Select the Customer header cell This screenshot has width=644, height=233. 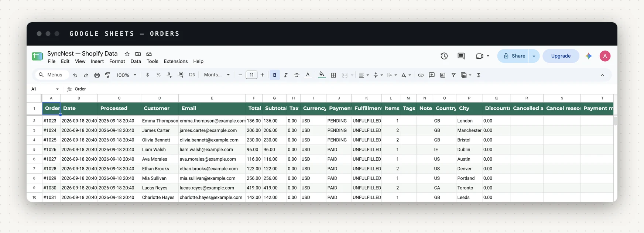pos(160,109)
